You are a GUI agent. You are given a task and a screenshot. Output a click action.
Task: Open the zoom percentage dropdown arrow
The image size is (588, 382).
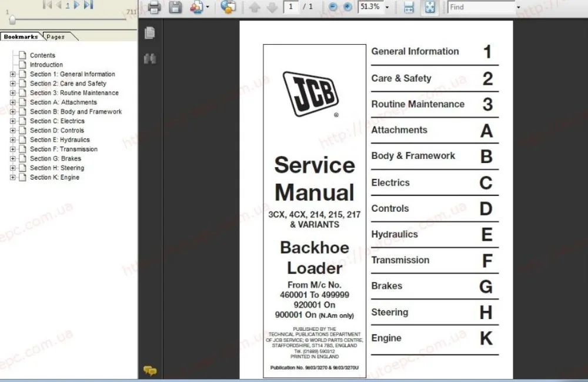click(x=387, y=7)
